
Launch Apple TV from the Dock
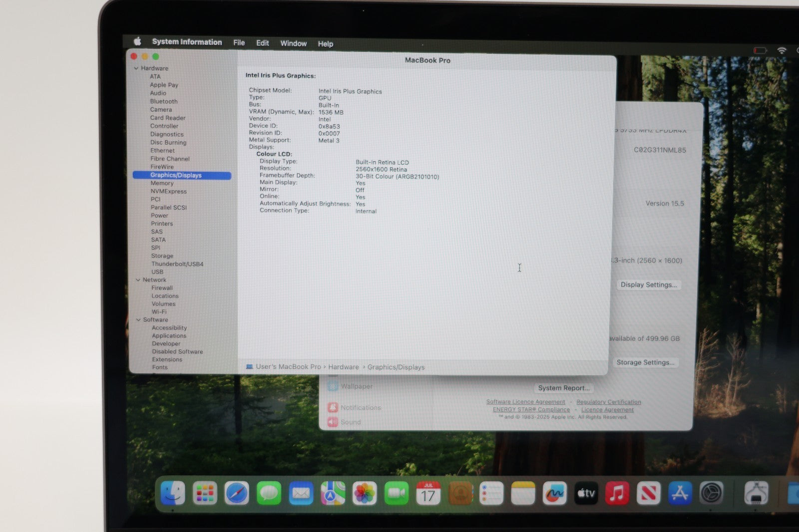586,494
